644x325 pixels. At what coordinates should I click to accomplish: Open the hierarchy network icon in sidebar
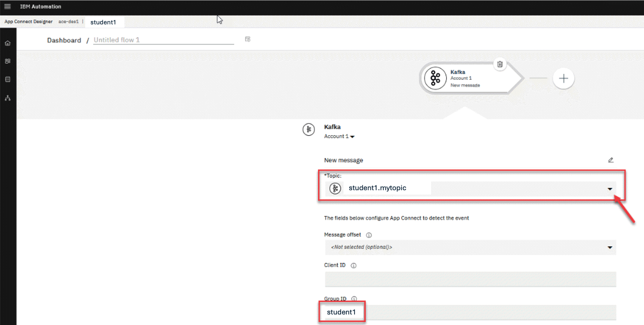8,98
